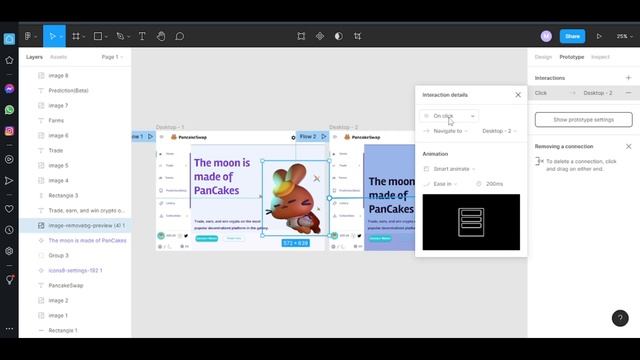Click the Share button
This screenshot has width=640, height=360.
click(572, 36)
